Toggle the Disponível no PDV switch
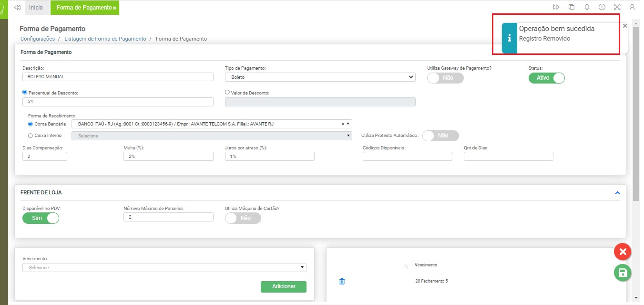The width and height of the screenshot is (644, 305). click(x=41, y=218)
